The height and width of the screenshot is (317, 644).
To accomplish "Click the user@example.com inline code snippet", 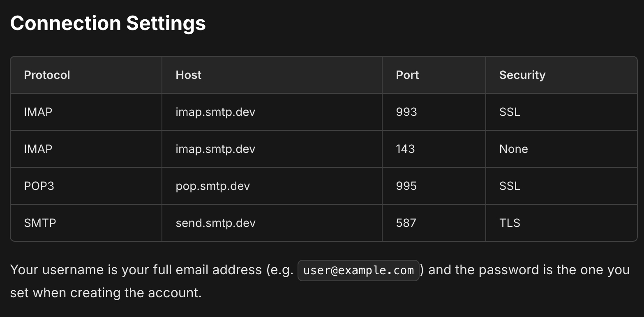I will 358,271.
